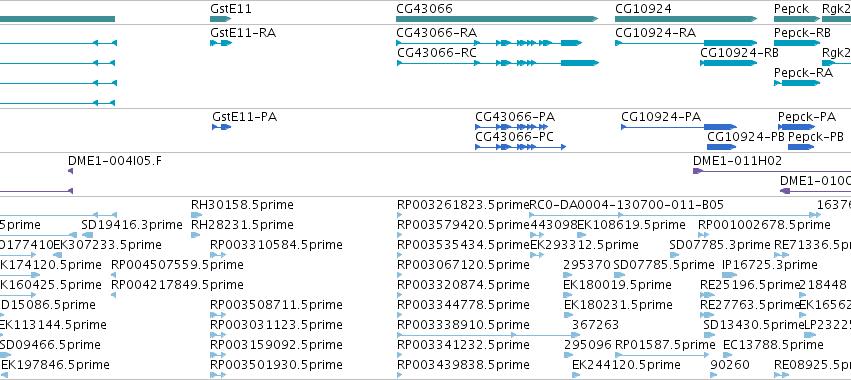Click the CG43066 gene span bar
This screenshot has width=851, height=380.
[497, 19]
